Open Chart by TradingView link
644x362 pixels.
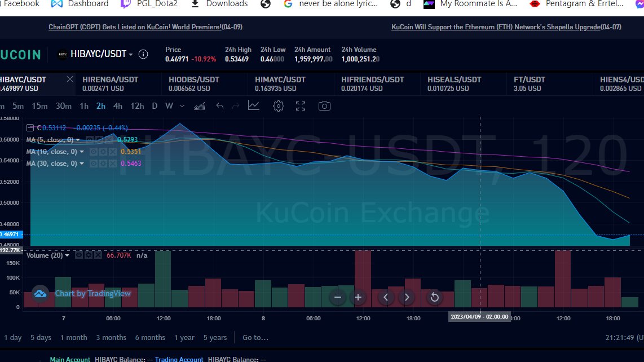[93, 293]
